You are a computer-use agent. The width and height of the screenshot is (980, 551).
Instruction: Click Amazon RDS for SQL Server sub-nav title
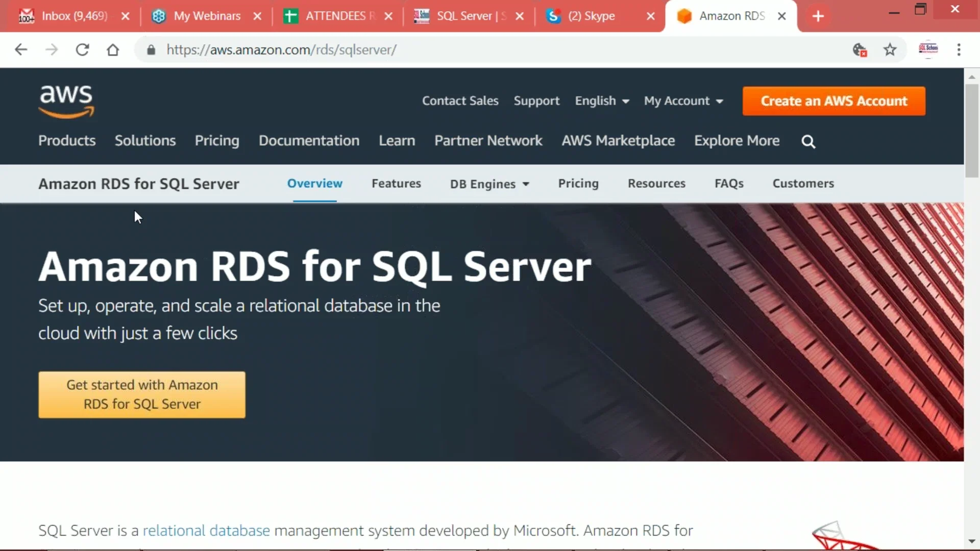pyautogui.click(x=139, y=184)
